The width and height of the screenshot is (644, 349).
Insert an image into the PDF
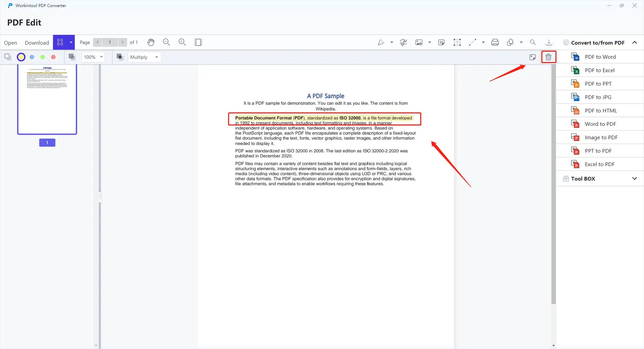[419, 42]
